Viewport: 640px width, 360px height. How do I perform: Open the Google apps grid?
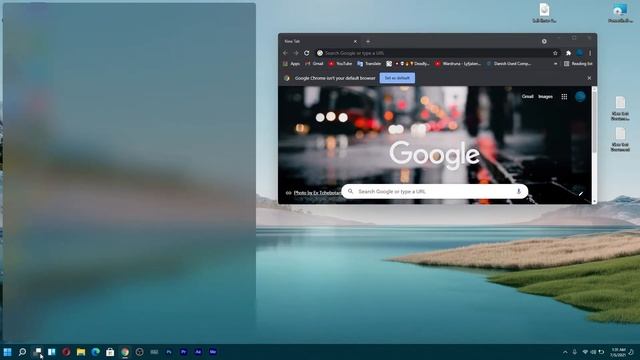564,97
